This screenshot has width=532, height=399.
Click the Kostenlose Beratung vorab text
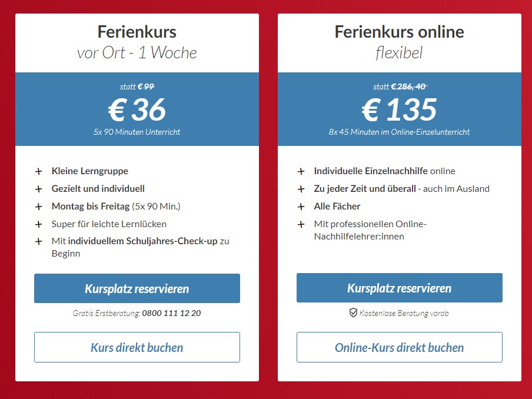tap(404, 313)
